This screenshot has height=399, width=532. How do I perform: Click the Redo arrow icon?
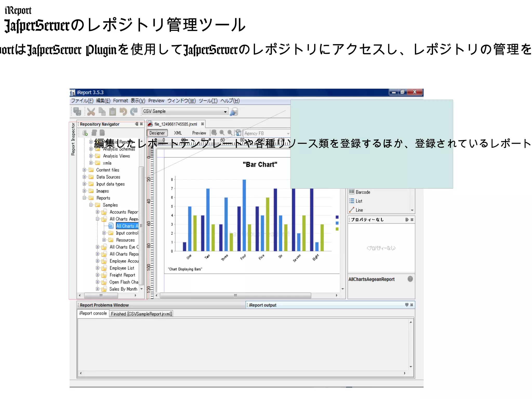(x=134, y=112)
